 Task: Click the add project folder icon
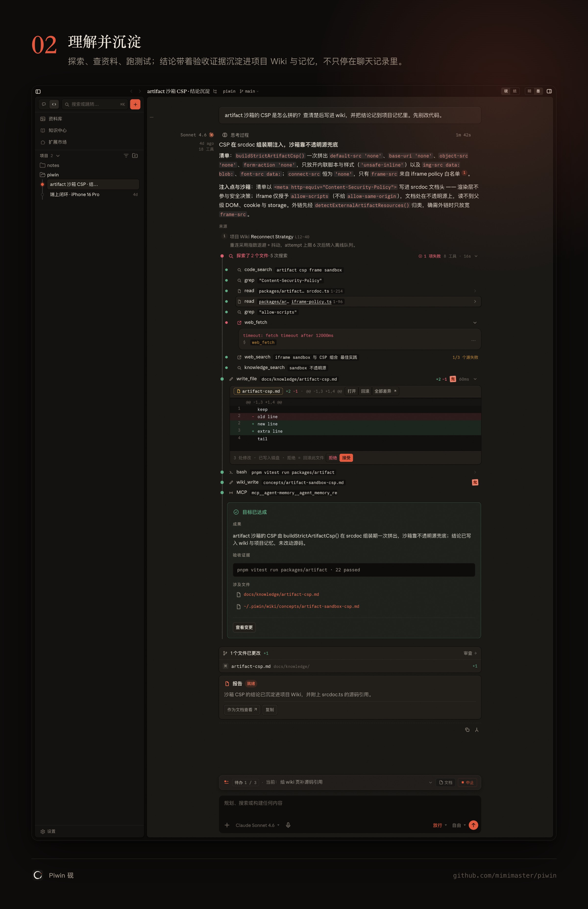click(x=135, y=156)
